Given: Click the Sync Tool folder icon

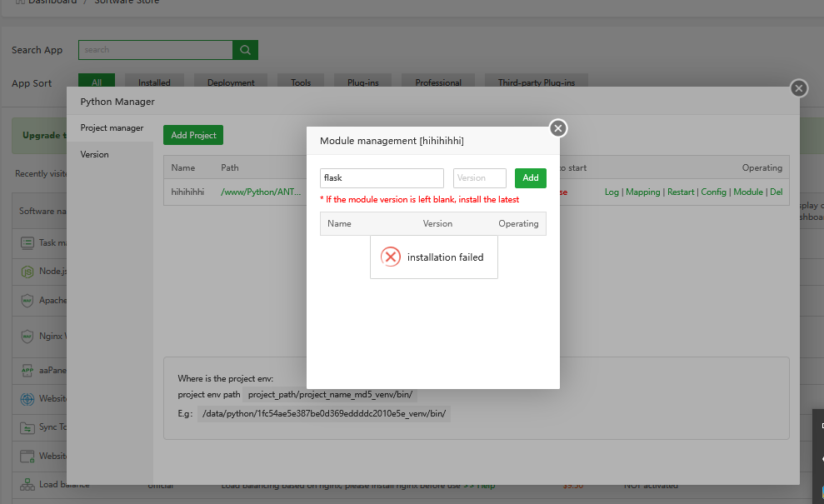Looking at the screenshot, I should coord(27,427).
